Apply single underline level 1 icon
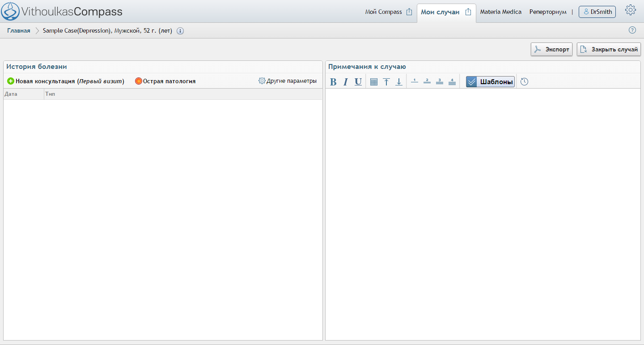644x345 pixels. click(415, 81)
